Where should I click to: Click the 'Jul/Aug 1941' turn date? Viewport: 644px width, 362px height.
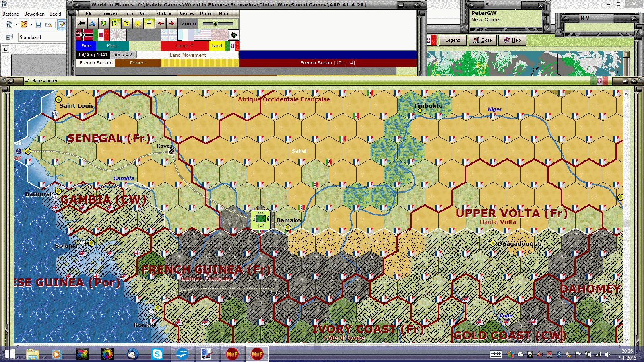[93, 55]
